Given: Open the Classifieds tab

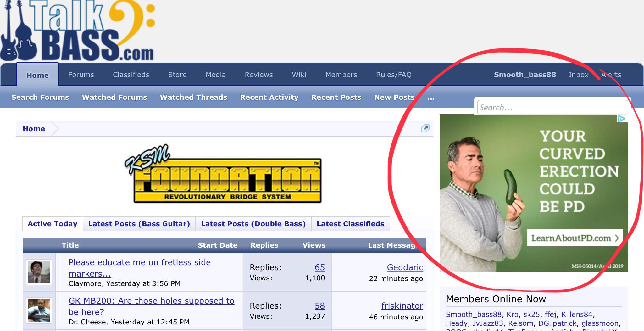Looking at the screenshot, I should point(131,75).
